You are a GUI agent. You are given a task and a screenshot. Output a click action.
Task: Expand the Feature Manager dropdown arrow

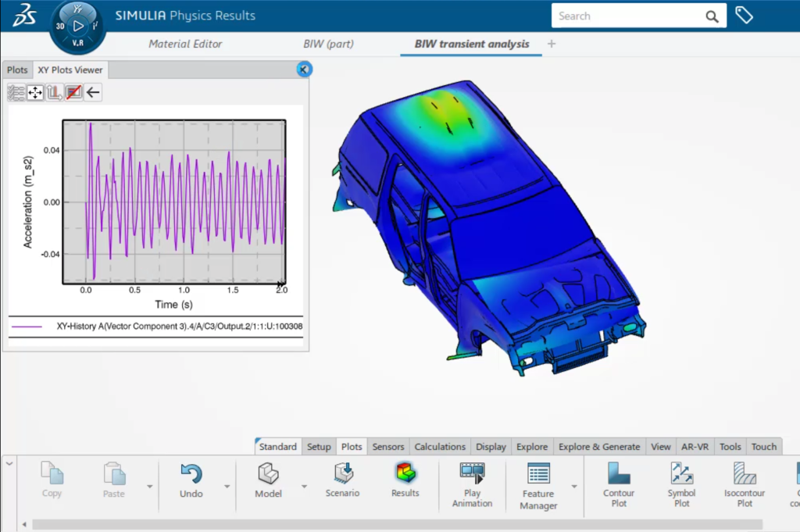(574, 486)
